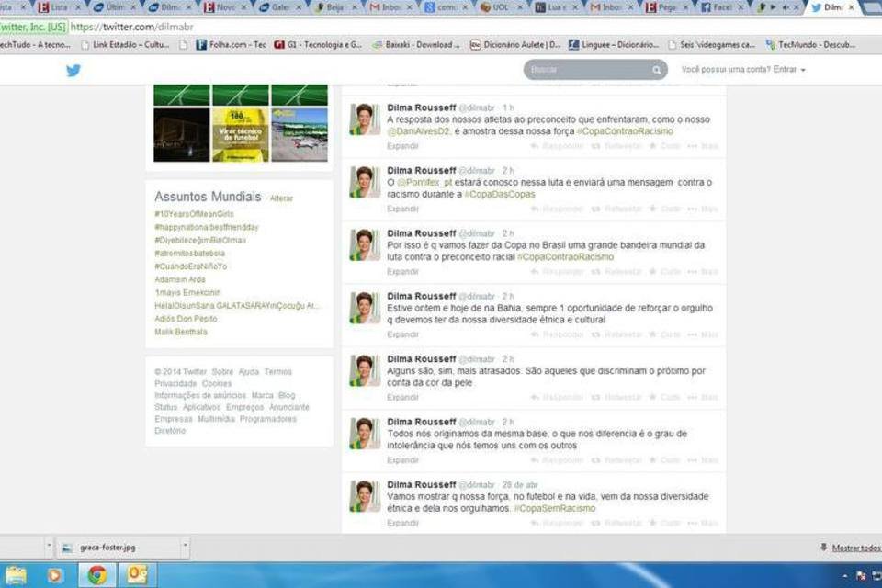Open the graca-foster.jpg download options arrow
Image resolution: width=882 pixels, height=588 pixels.
click(185, 545)
